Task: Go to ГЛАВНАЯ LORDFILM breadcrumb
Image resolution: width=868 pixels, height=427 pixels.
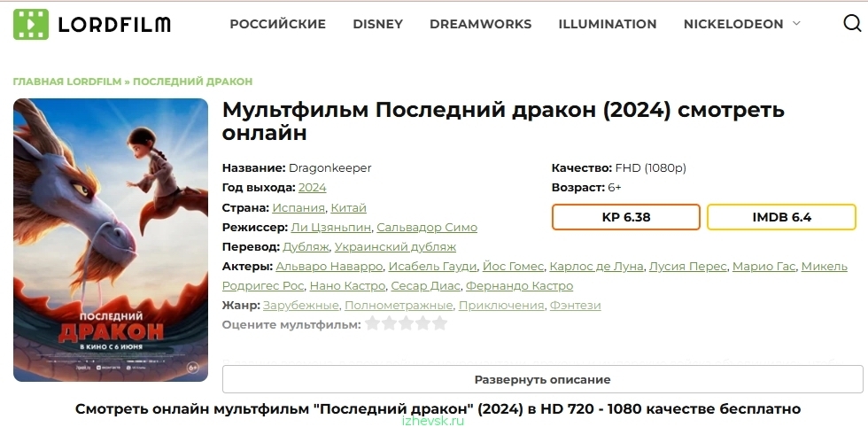Action: point(67,82)
